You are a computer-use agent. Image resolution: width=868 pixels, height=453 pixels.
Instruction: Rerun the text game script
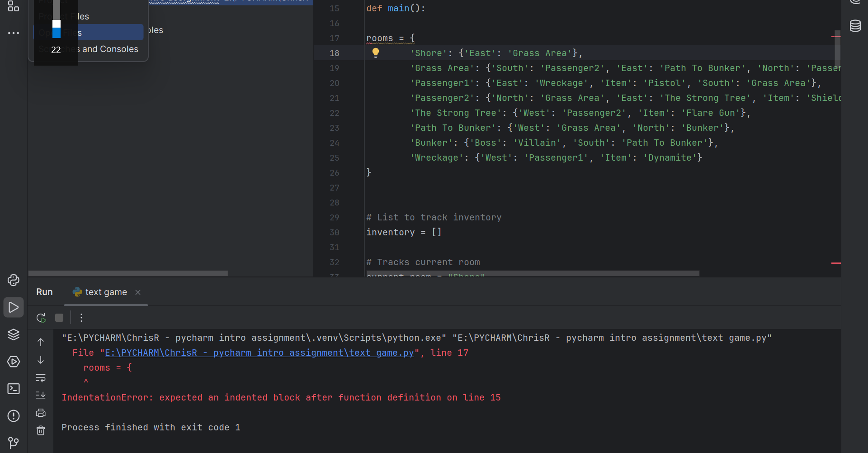point(41,318)
